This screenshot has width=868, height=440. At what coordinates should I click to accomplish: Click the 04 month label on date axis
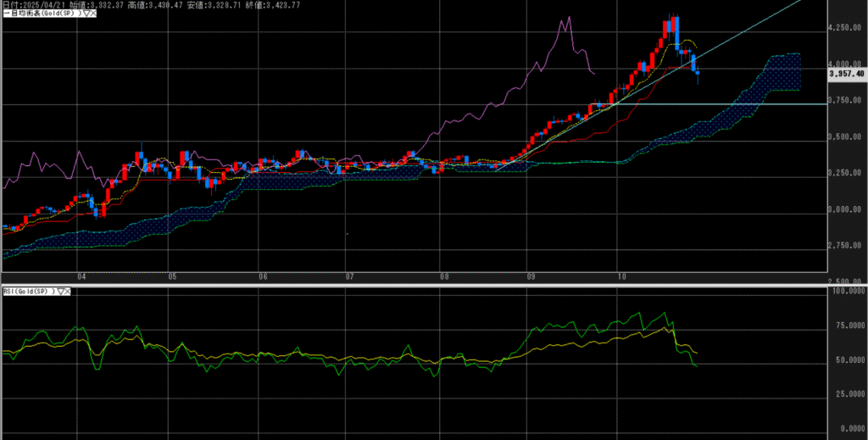[x=81, y=276]
